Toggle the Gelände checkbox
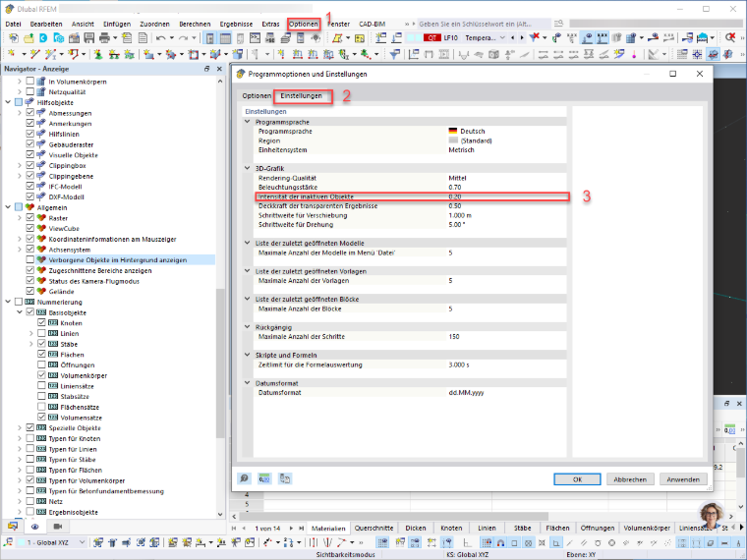Screen dimensions: 747x560 30,291
